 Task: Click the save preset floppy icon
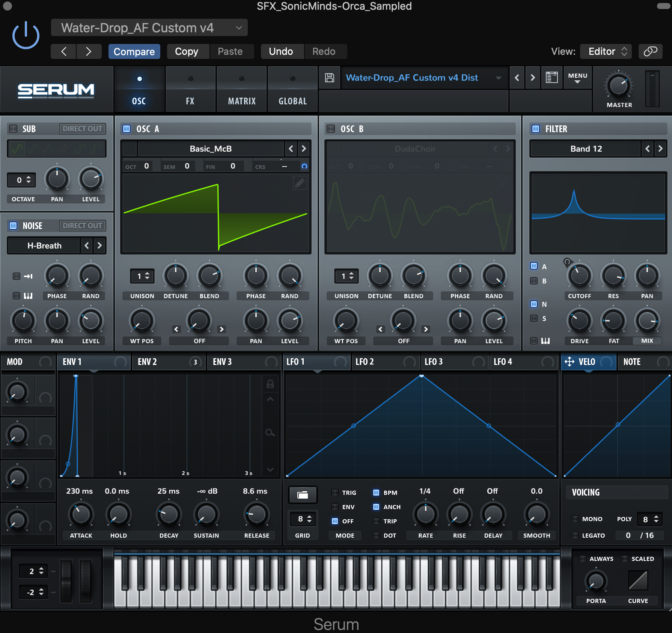(330, 78)
